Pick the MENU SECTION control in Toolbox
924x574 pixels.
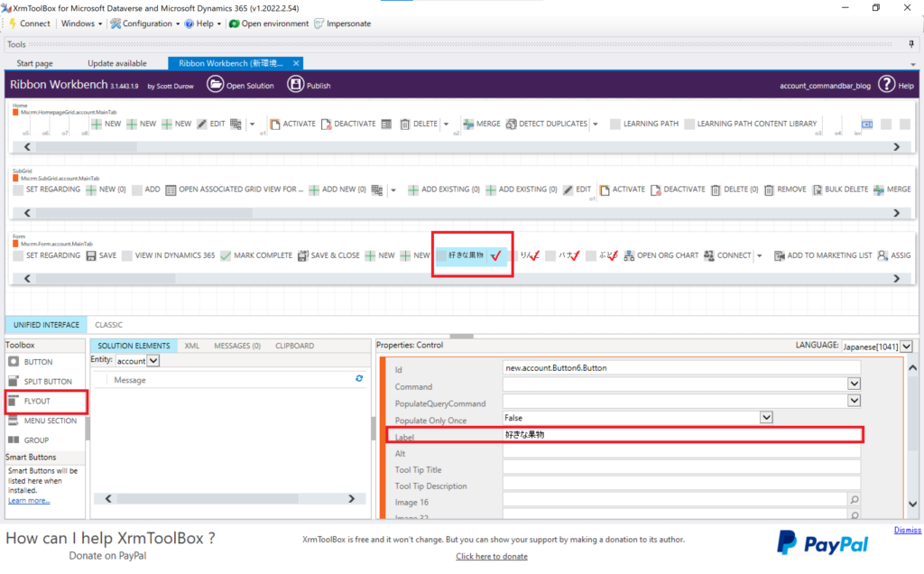(x=42, y=421)
